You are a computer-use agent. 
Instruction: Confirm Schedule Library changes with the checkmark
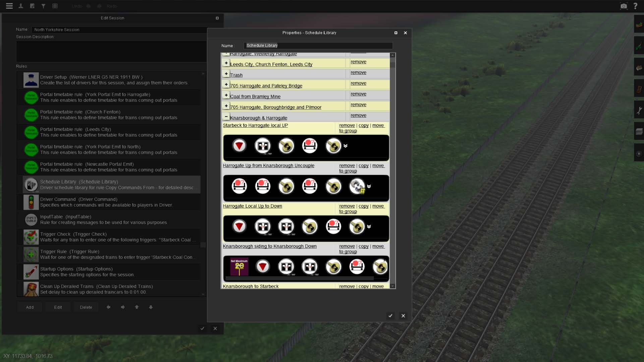tap(390, 316)
